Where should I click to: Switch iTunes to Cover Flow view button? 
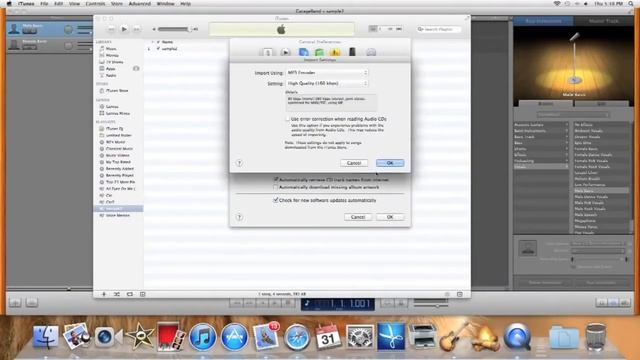[x=399, y=29]
